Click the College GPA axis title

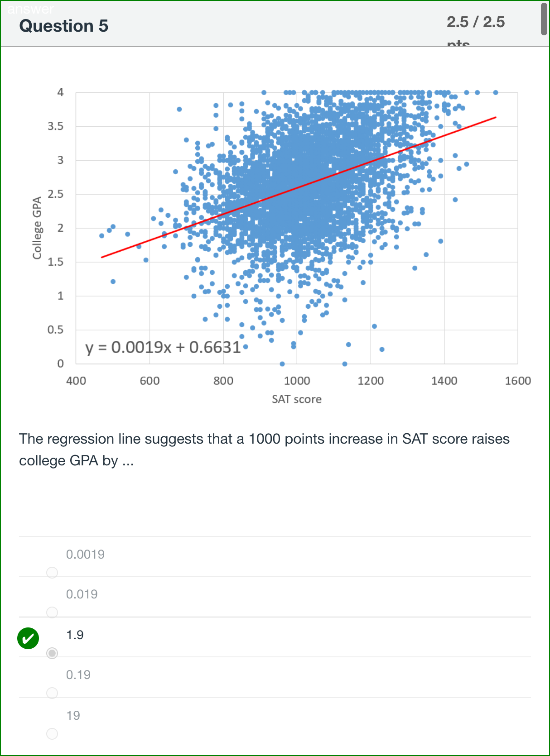tap(37, 228)
